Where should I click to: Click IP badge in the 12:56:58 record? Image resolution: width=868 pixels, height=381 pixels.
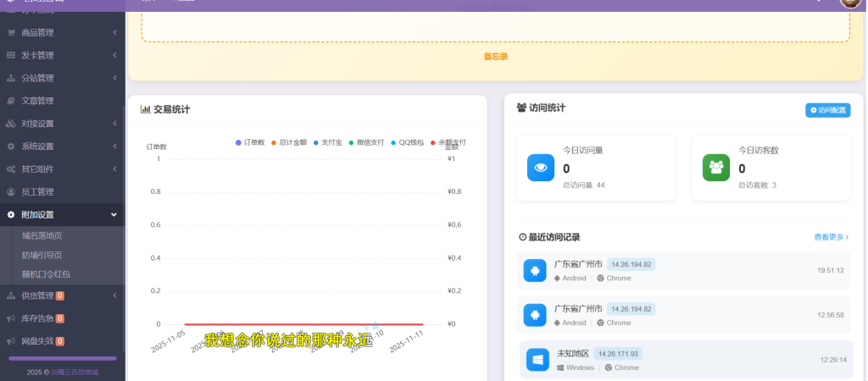[631, 308]
